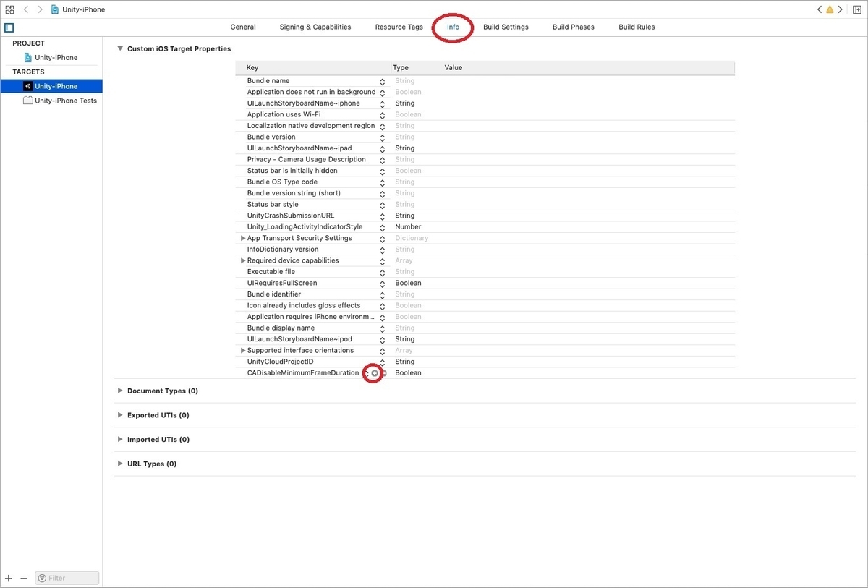Go back with the left chevron
The height and width of the screenshot is (588, 868).
(26, 9)
